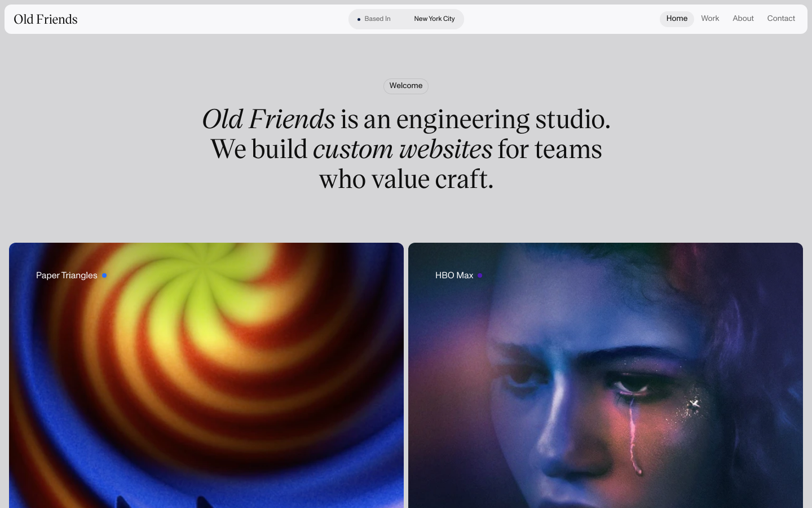Click the Based In label
The width and height of the screenshot is (812, 508).
point(377,19)
